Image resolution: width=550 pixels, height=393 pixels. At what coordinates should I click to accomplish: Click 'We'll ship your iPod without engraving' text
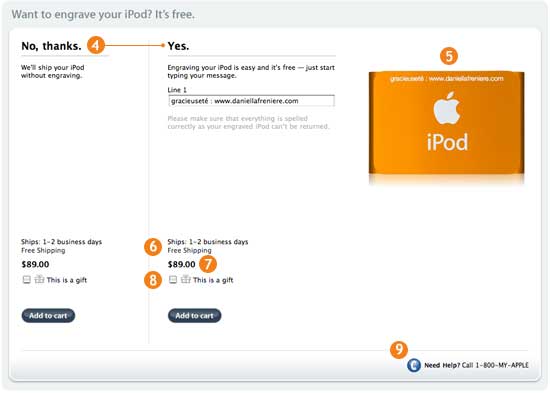53,71
